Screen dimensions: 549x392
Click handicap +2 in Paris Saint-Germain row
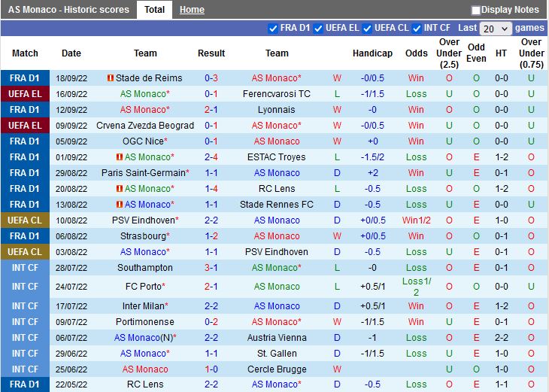point(372,173)
